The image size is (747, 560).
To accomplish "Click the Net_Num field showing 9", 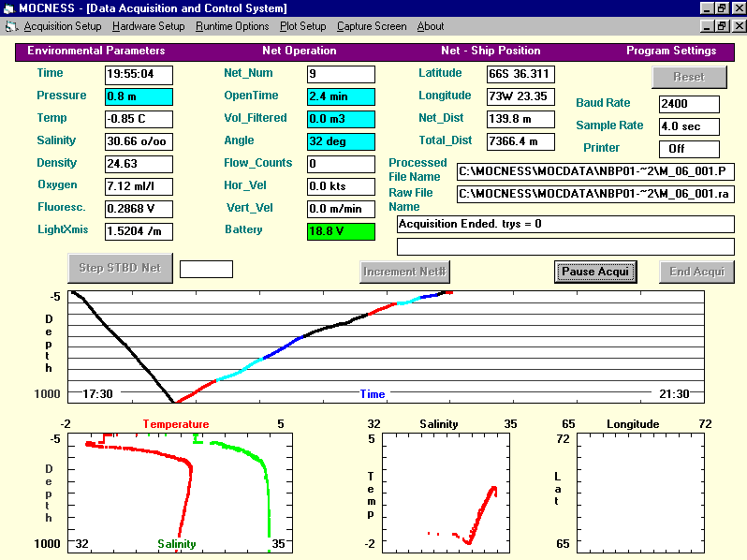I will click(x=341, y=74).
